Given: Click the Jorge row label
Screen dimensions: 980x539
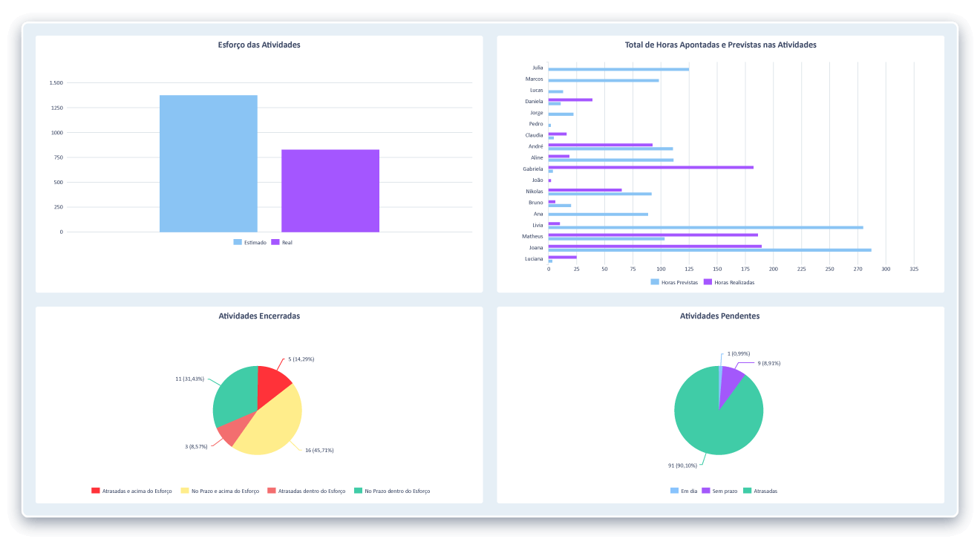Looking at the screenshot, I should click(x=536, y=113).
